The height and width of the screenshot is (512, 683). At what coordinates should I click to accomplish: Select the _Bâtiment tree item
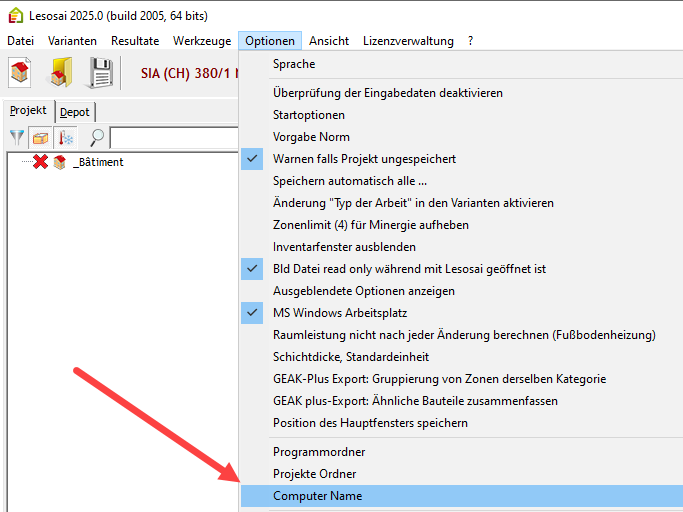[x=98, y=162]
